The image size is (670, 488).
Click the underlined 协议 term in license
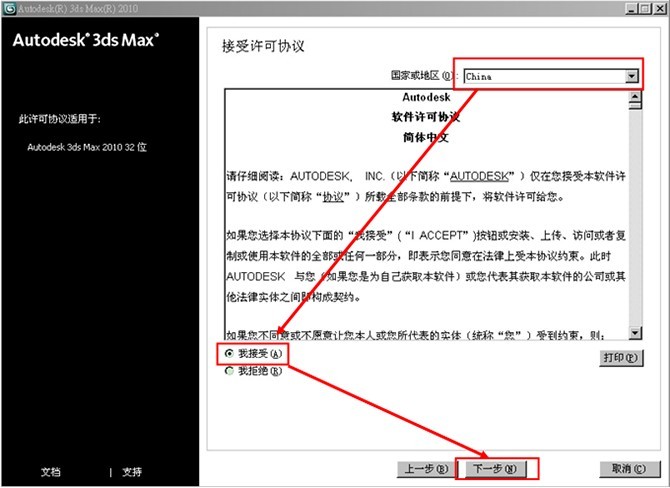pyautogui.click(x=333, y=197)
